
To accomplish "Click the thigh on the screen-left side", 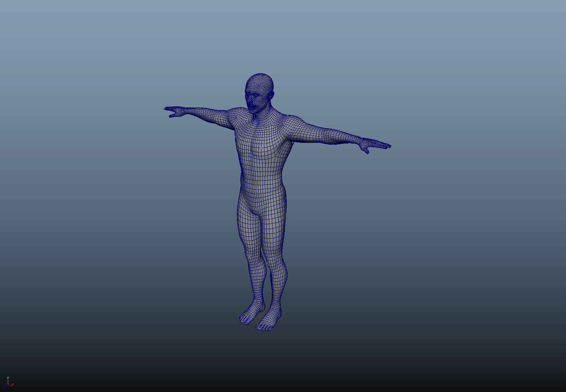I will click(x=247, y=231).
